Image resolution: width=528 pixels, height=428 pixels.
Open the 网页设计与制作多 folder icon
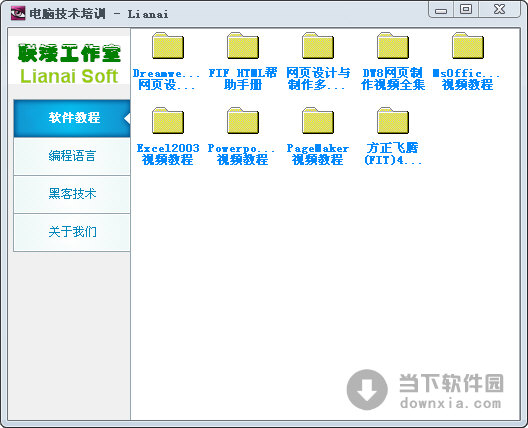(x=318, y=46)
